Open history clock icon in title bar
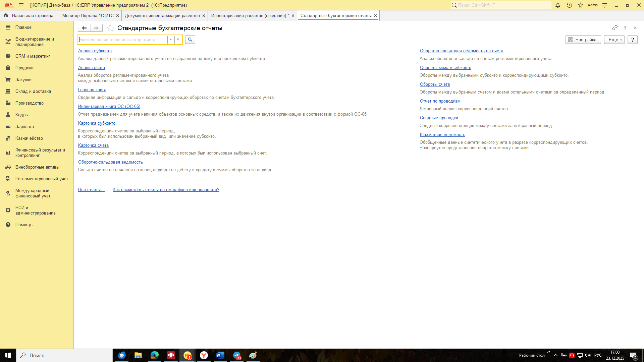This screenshot has height=362, width=644. [569, 5]
